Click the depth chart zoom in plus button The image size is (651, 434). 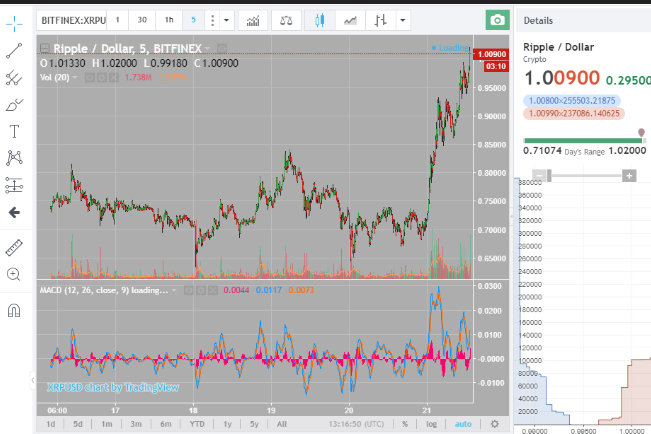629,176
